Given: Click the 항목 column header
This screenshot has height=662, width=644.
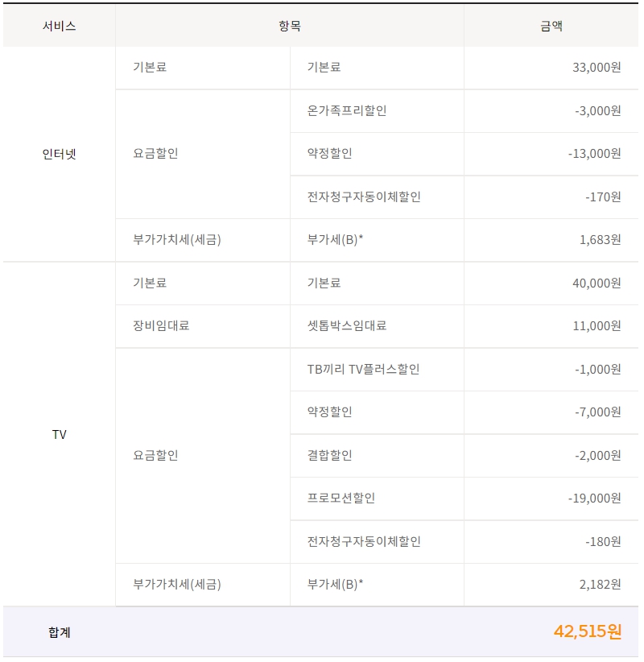Looking at the screenshot, I should pyautogui.click(x=289, y=26).
